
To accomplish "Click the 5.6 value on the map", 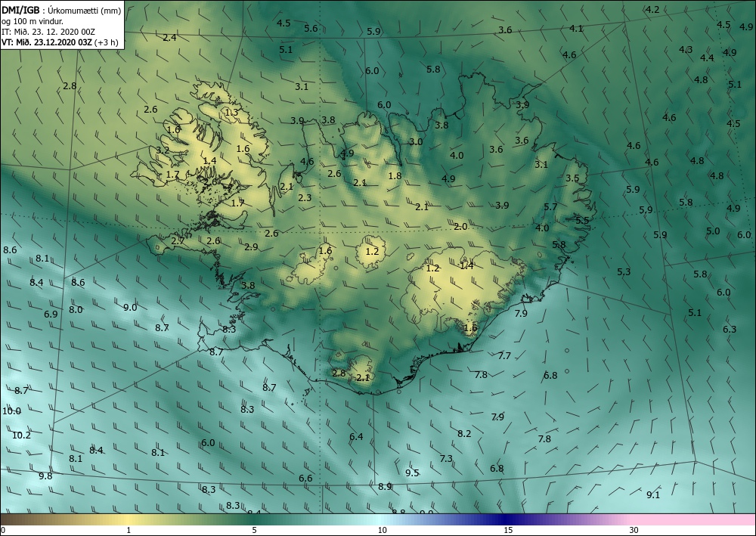I will (x=311, y=29).
